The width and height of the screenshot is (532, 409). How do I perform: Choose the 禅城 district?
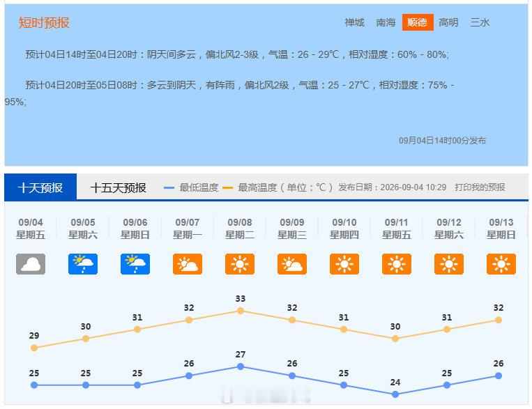[x=355, y=22]
